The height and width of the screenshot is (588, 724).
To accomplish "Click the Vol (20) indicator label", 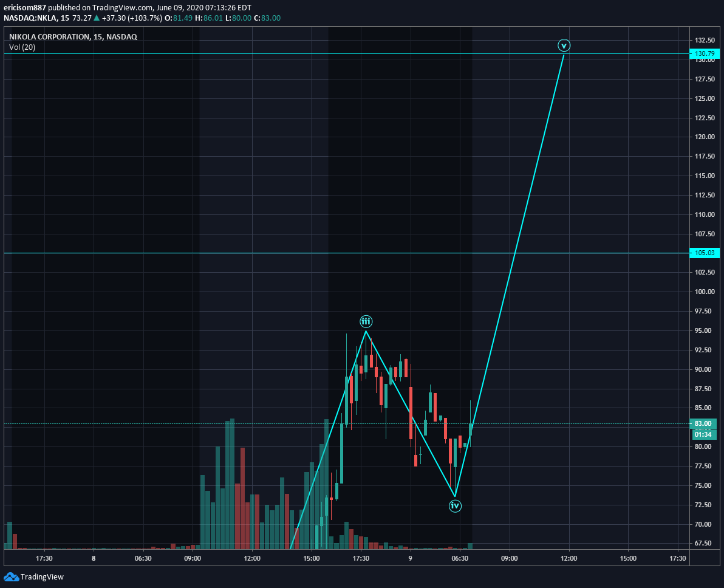I will (x=22, y=47).
